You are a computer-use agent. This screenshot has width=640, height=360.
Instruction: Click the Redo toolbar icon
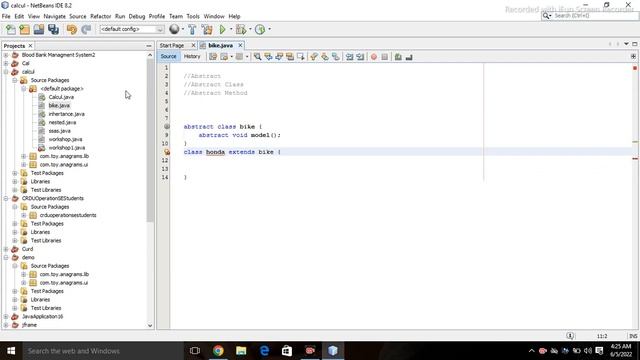86,29
